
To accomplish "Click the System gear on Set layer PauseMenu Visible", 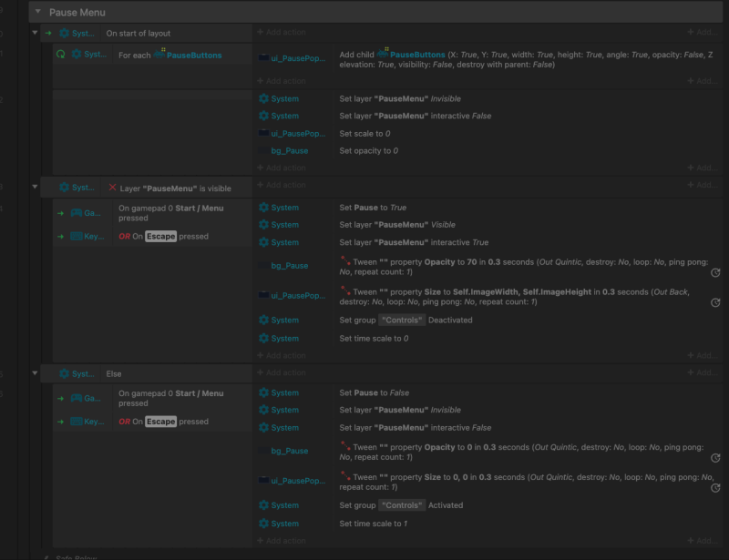I will click(263, 225).
